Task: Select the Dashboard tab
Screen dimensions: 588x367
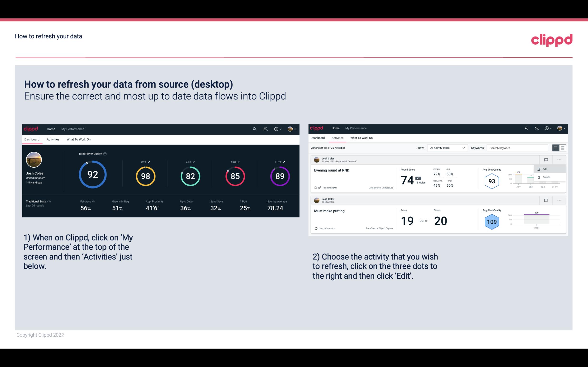Action: [x=32, y=139]
